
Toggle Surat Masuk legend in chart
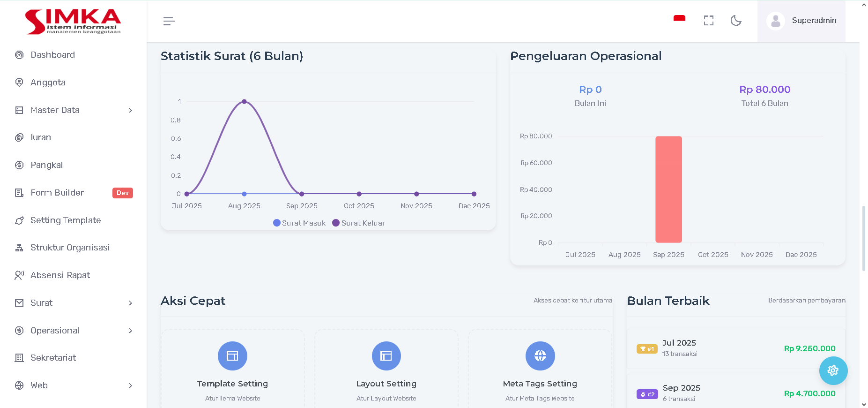(299, 223)
